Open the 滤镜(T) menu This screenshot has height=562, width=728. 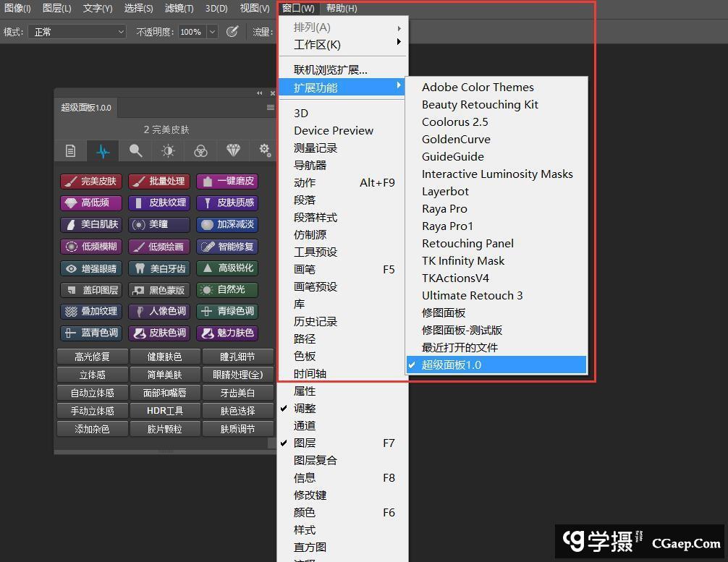(179, 8)
